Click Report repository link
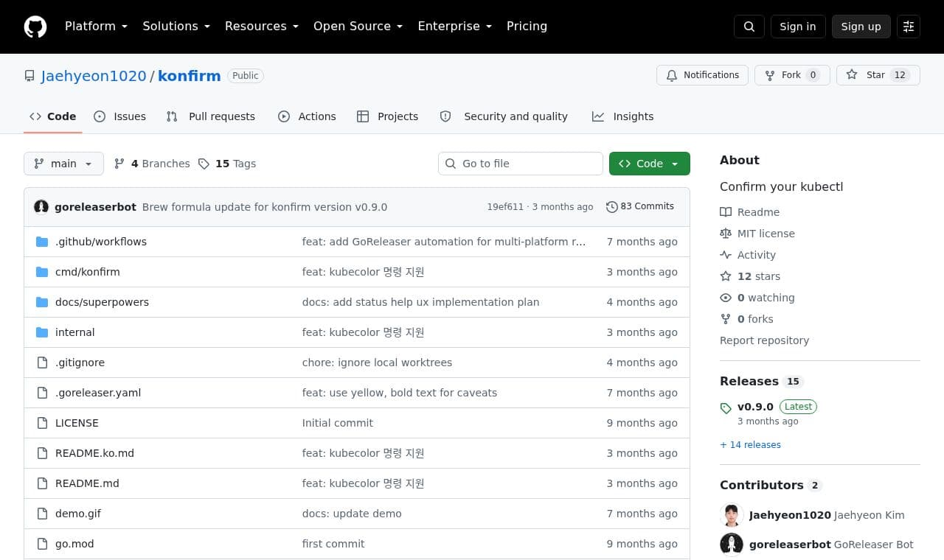Viewport: 944px width, 560px height. coord(764,340)
